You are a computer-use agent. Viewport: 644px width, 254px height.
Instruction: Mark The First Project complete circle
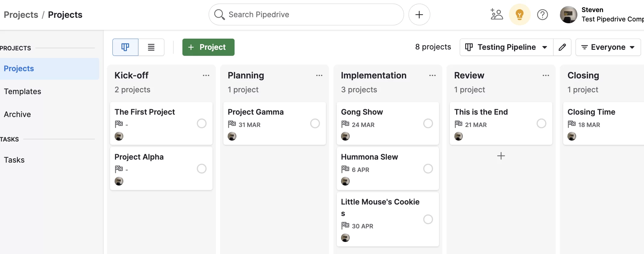202,123
